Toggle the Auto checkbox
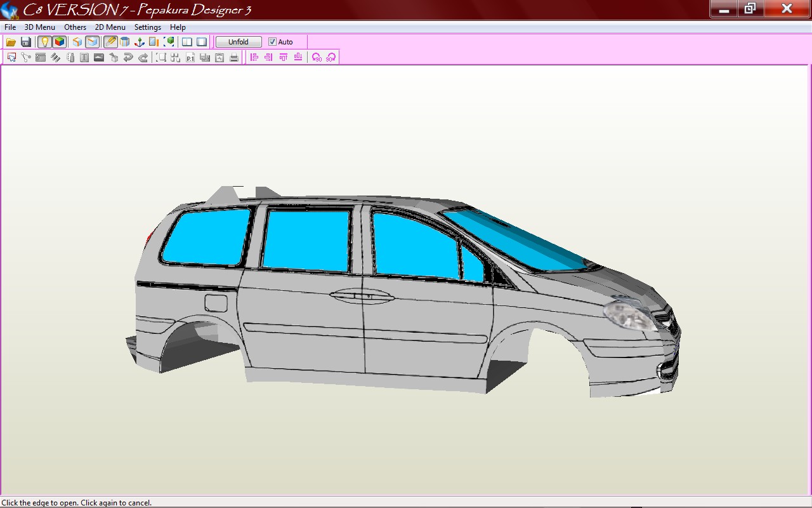 273,42
